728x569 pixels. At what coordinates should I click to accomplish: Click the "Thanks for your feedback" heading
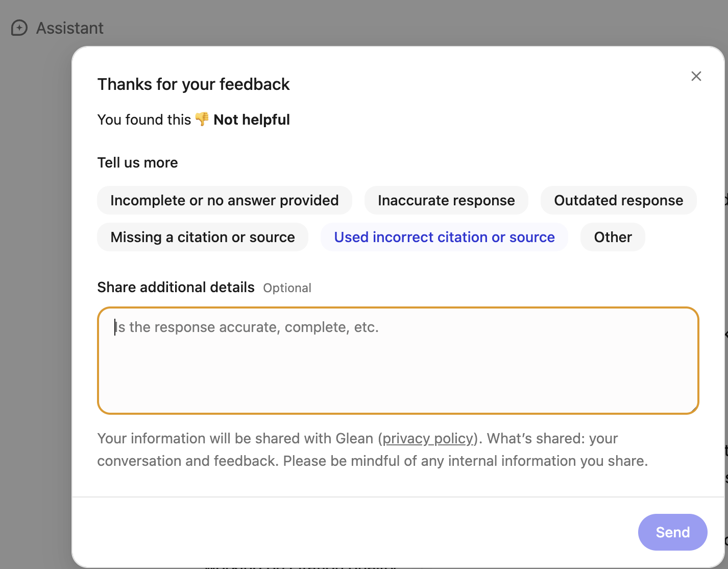point(193,84)
